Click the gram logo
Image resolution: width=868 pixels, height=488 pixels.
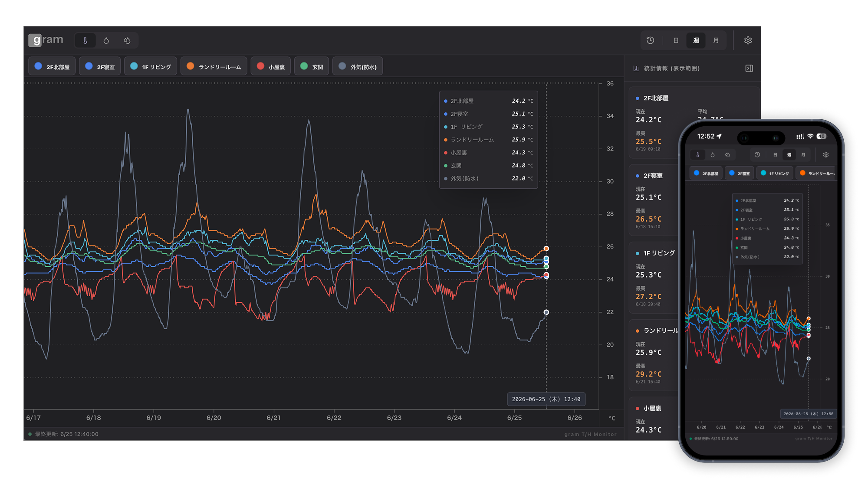46,40
